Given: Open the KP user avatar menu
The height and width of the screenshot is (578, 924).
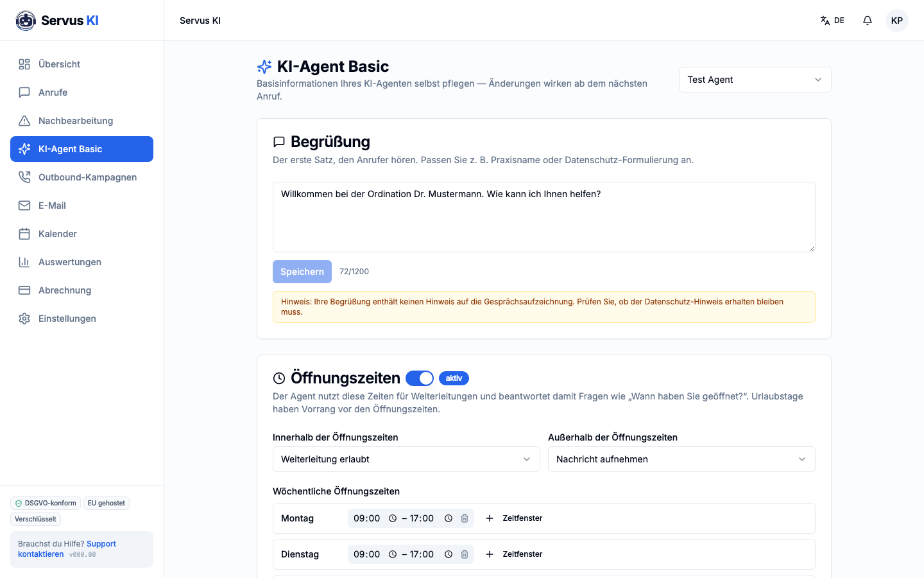Looking at the screenshot, I should [x=897, y=21].
